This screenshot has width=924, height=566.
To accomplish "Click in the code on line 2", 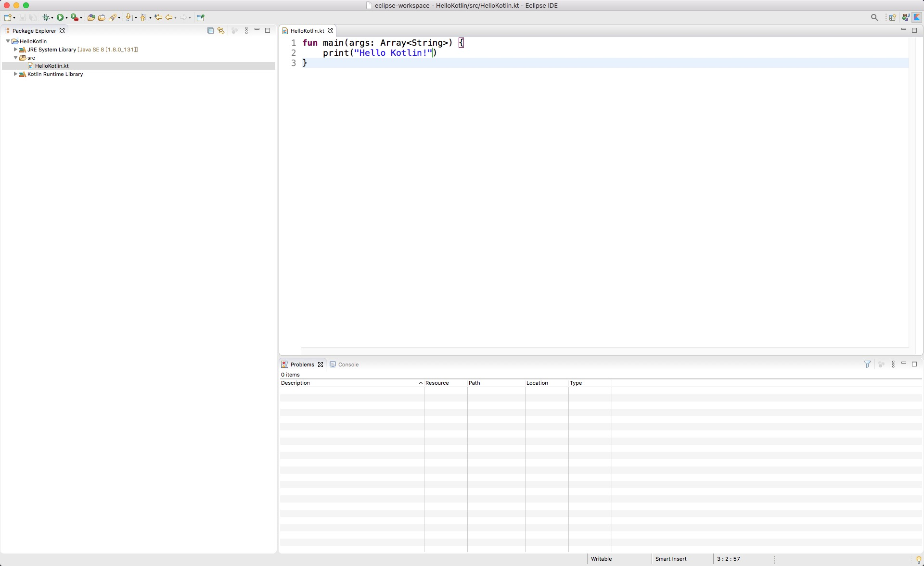I will [x=380, y=53].
